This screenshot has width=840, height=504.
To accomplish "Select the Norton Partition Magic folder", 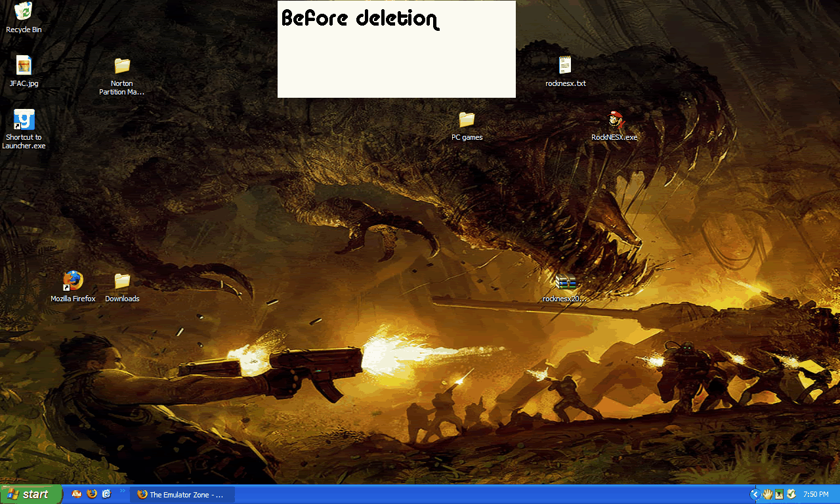I will pyautogui.click(x=122, y=66).
